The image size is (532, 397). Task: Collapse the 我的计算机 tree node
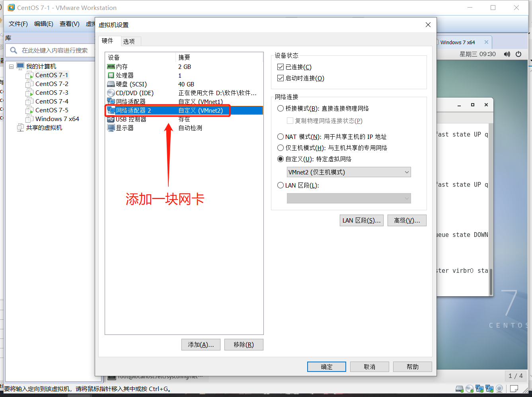[x=12, y=66]
